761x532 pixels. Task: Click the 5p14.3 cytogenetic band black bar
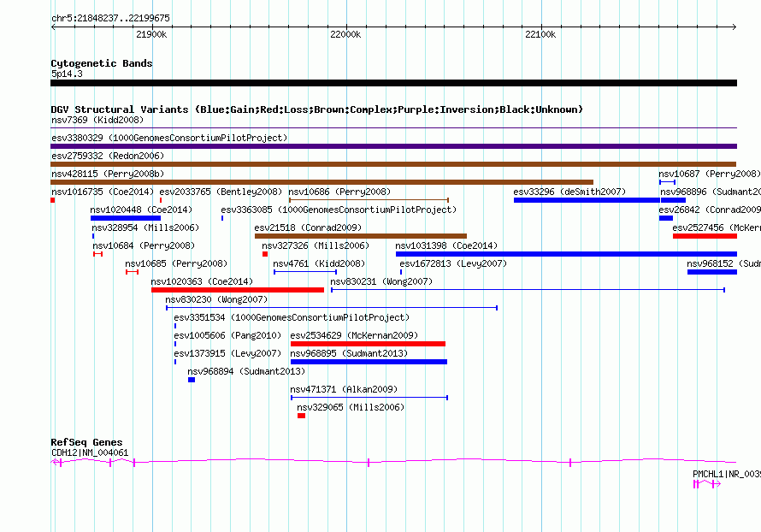pos(393,83)
